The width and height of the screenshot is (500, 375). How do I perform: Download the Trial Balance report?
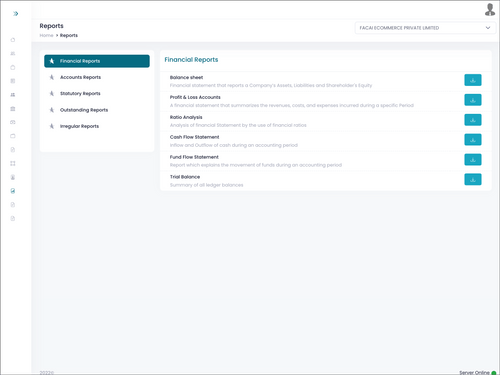(x=473, y=180)
